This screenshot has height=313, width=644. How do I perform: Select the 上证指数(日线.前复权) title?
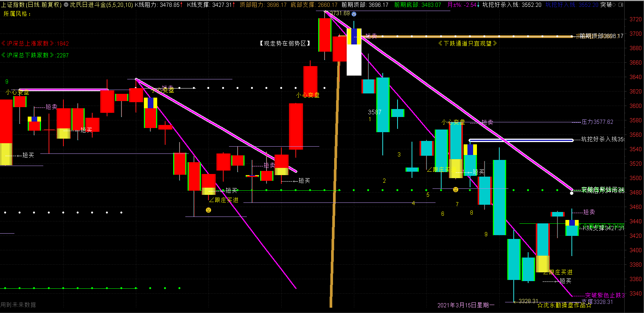[31, 5]
